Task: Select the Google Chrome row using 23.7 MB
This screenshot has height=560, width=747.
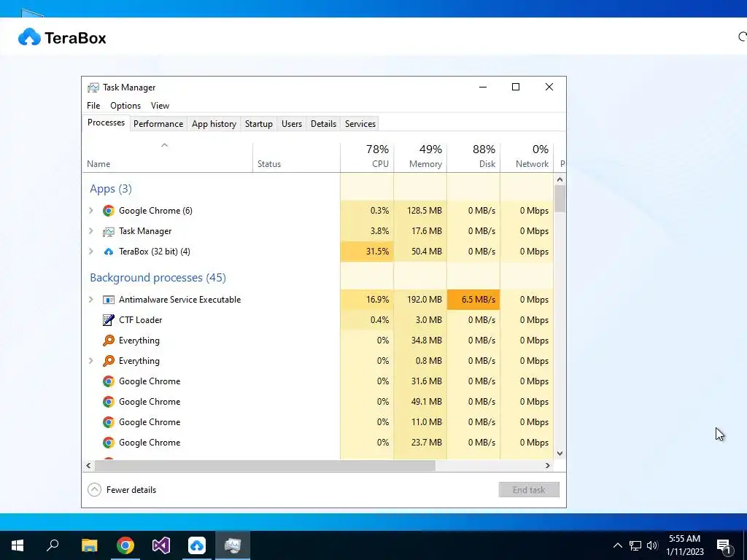Action: click(318, 443)
